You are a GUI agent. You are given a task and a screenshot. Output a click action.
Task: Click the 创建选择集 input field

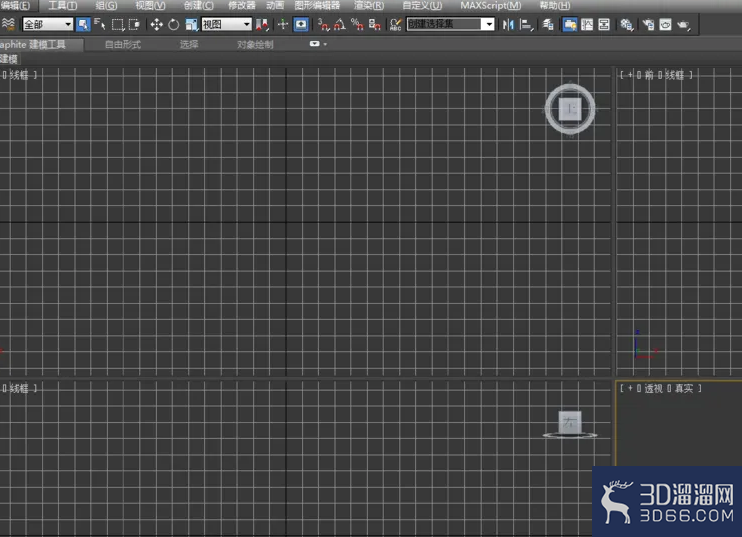pos(443,24)
